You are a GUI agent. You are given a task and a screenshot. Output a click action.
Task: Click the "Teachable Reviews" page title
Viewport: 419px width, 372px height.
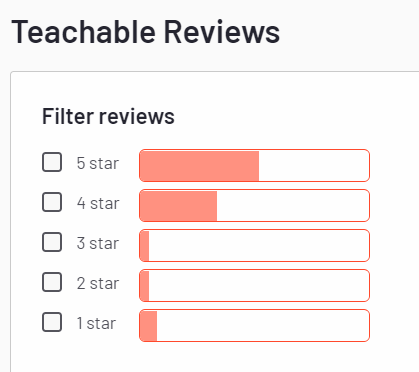[x=146, y=32]
